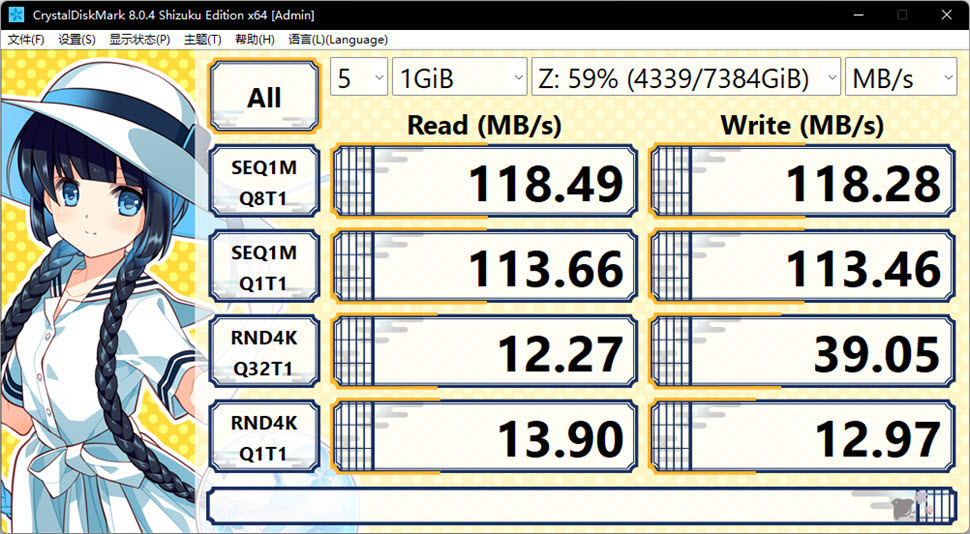Click the Shizuku character artwork
Viewport: 970px width, 534px height.
click(99, 291)
